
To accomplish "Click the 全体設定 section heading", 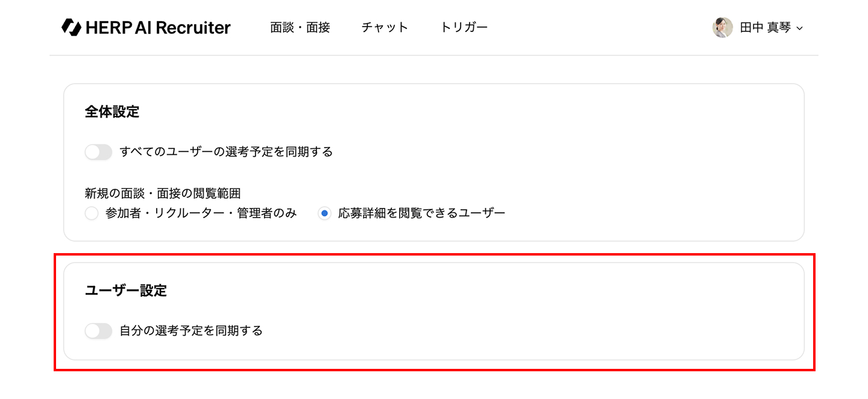I will (x=112, y=112).
